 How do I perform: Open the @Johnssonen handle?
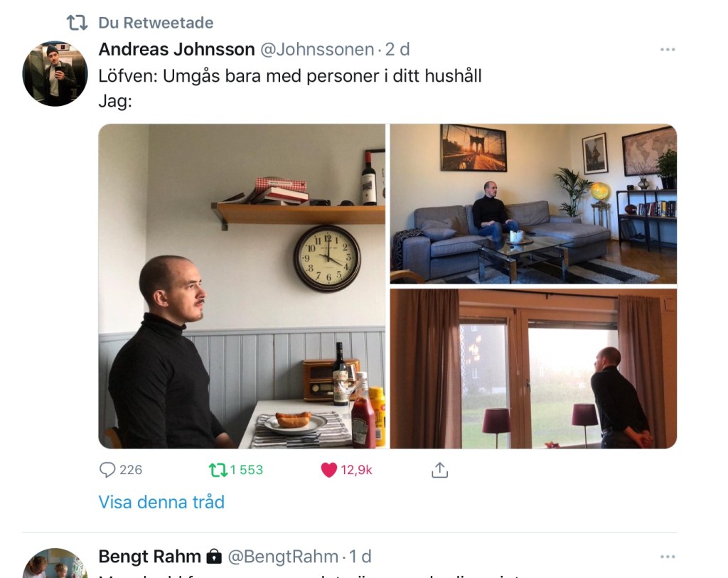pos(317,49)
